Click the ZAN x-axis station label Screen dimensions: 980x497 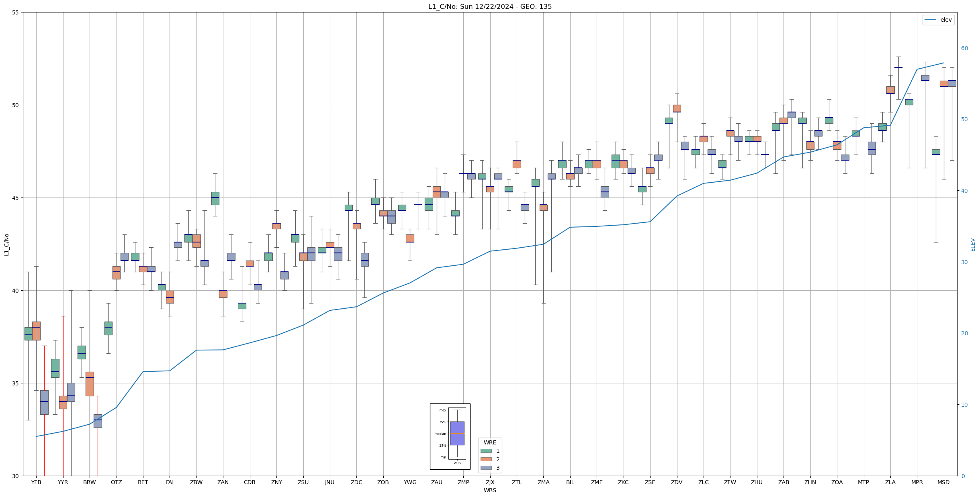click(x=223, y=482)
